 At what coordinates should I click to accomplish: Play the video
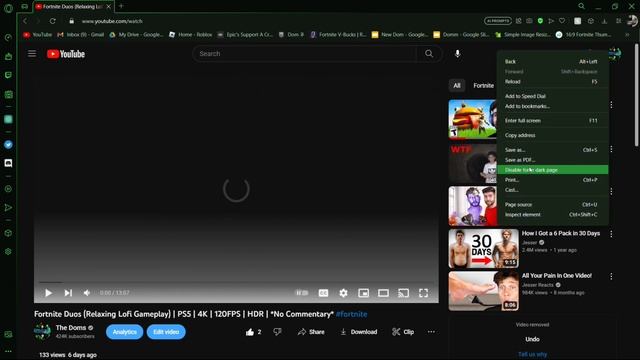tap(48, 293)
